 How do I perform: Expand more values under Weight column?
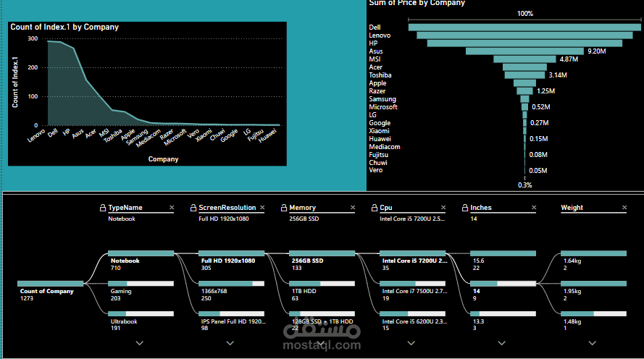[x=593, y=343]
